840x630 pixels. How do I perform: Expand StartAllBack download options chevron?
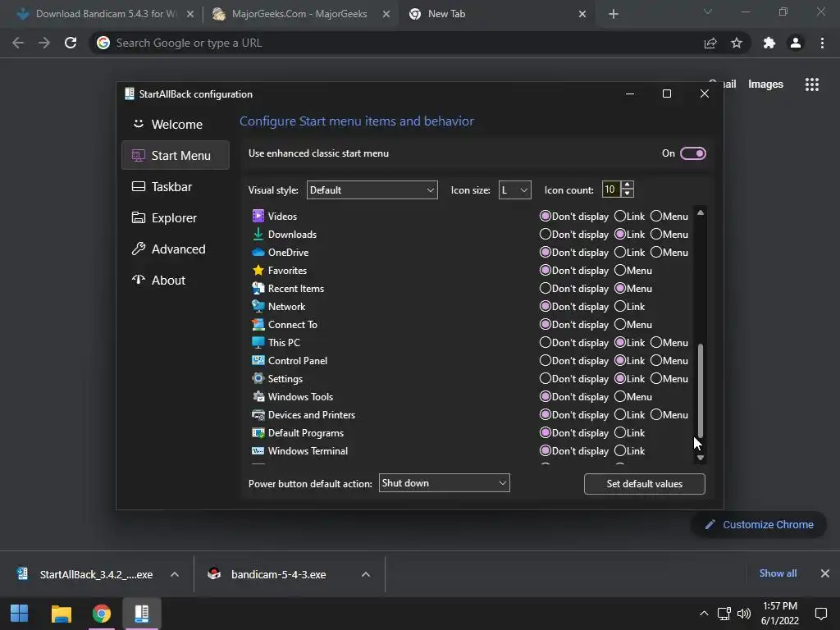click(x=175, y=574)
